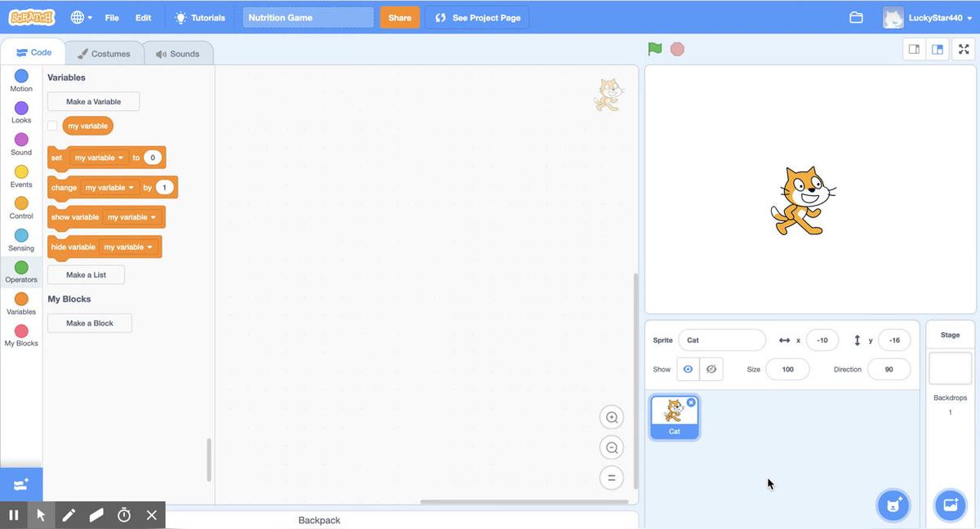This screenshot has width=980, height=529.
Task: Switch to the Costumes tab
Action: pos(104,53)
